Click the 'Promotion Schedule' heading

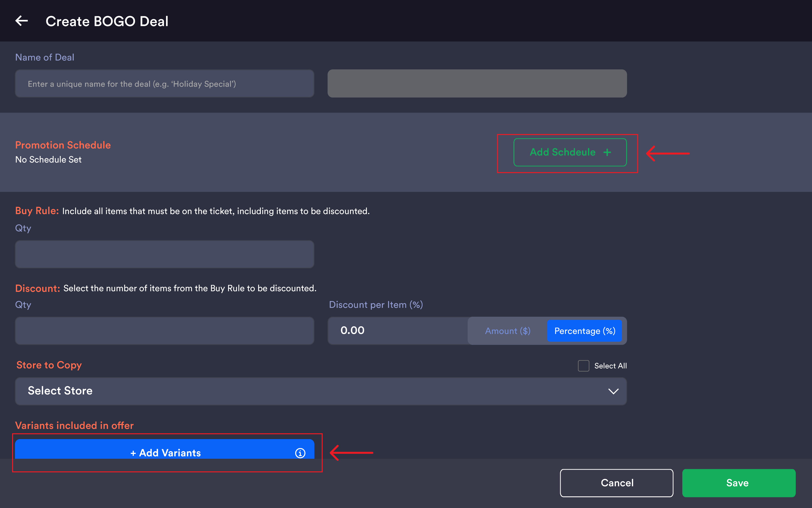(63, 145)
